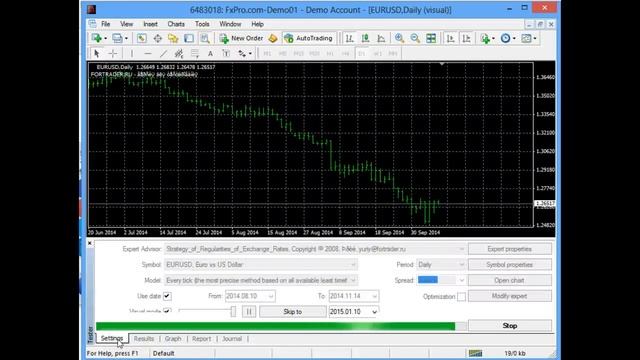Toggle chart Auto Scroll icon
This screenshot has width=640, height=360.
coord(451,38)
